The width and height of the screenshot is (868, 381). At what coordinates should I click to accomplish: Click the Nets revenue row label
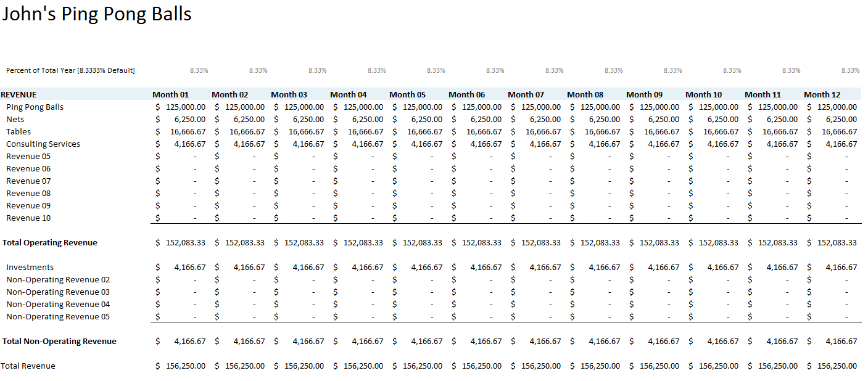pyautogui.click(x=16, y=119)
